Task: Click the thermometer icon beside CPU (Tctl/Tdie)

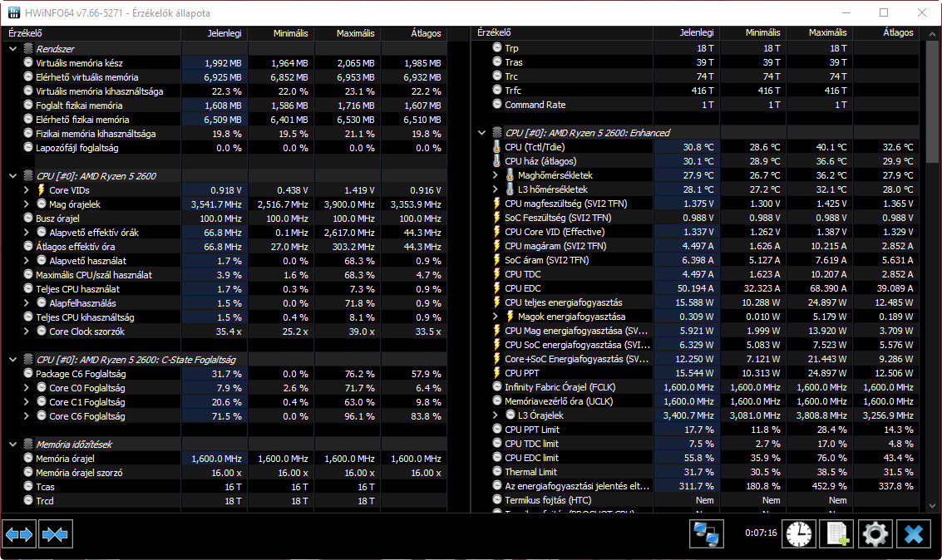Action: pos(497,146)
